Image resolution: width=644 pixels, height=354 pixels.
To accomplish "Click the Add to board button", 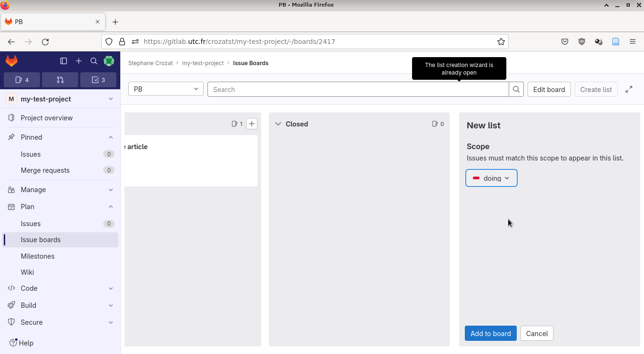I will click(x=490, y=333).
